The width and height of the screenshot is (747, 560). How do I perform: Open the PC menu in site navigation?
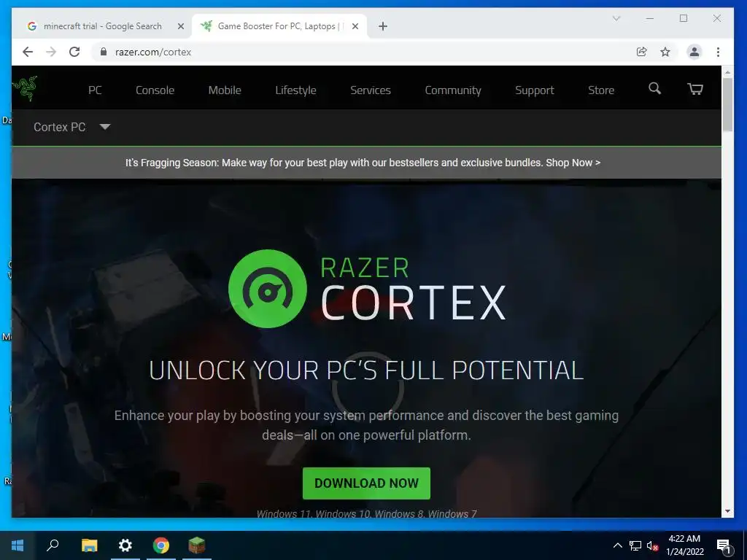click(95, 90)
